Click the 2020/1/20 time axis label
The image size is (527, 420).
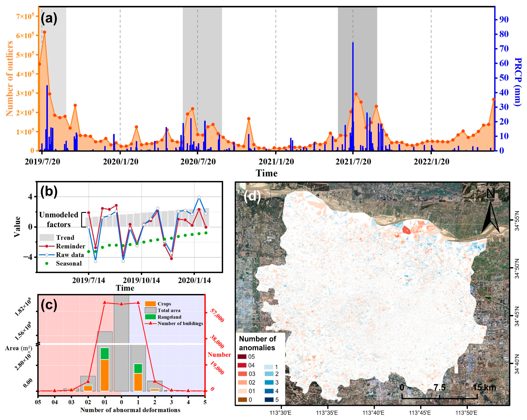click(x=120, y=162)
